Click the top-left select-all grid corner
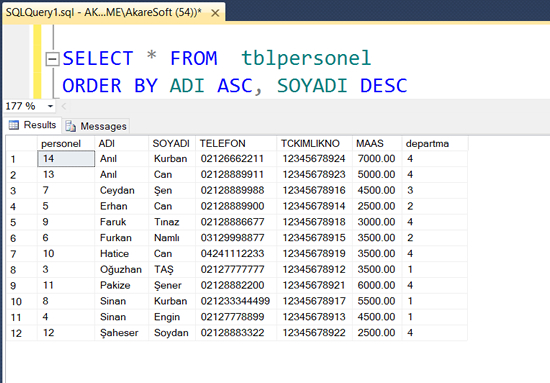The image size is (550, 383). pos(21,143)
